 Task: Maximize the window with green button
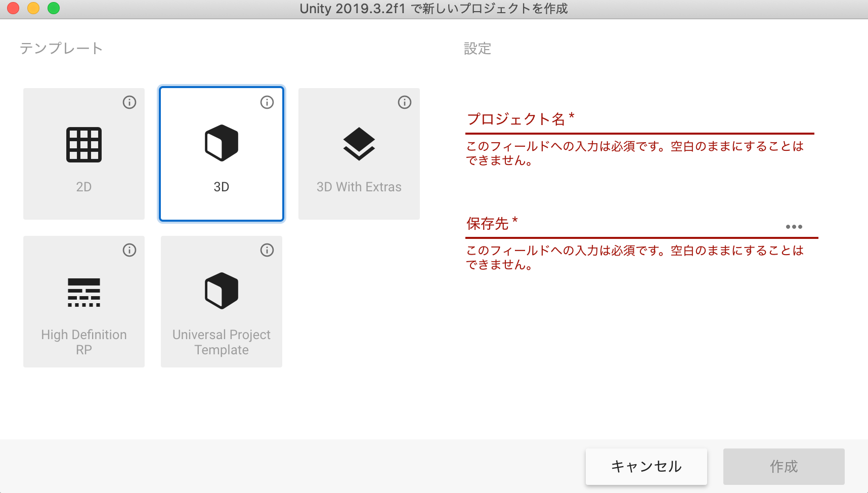click(54, 8)
